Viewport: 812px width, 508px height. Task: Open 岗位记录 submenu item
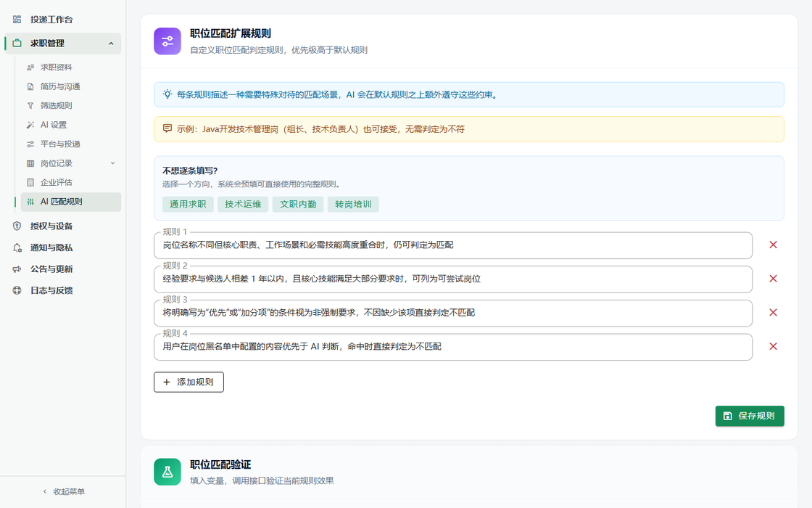(x=71, y=163)
